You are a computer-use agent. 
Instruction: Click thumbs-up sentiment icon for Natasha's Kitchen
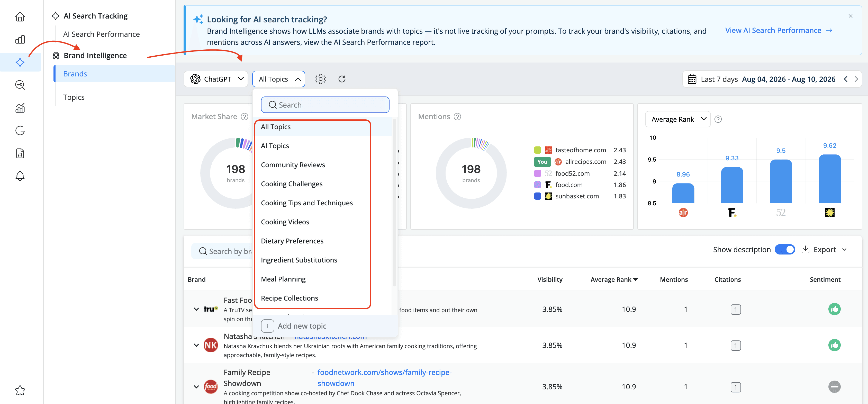(834, 345)
